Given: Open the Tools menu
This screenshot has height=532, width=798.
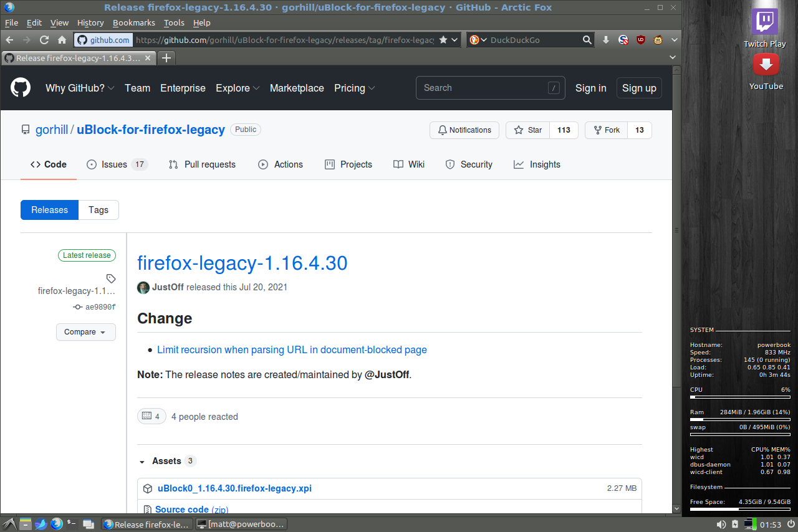Looking at the screenshot, I should click(x=174, y=22).
